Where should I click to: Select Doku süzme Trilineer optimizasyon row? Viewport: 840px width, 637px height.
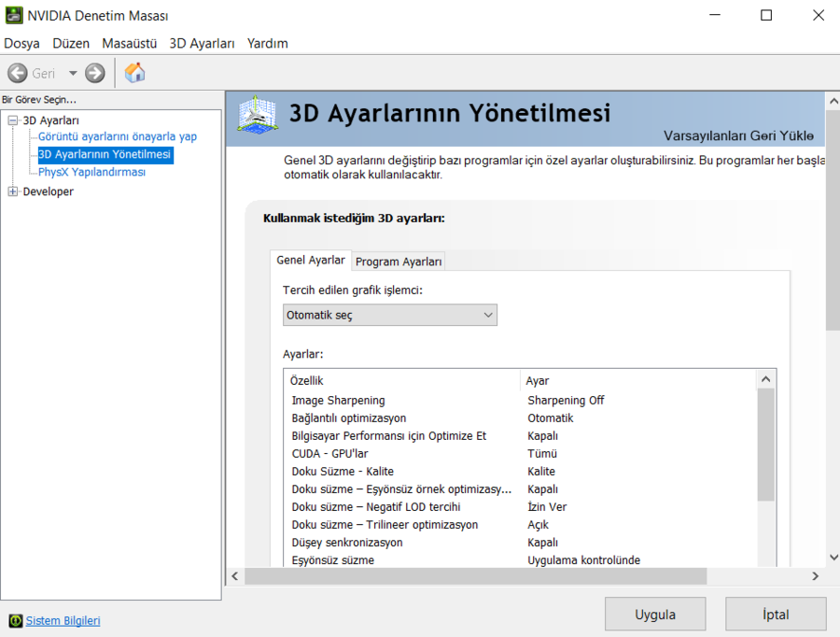(x=521, y=524)
